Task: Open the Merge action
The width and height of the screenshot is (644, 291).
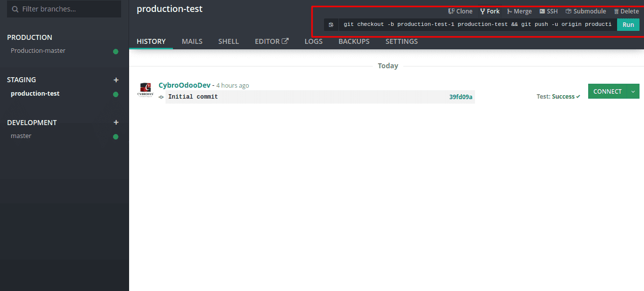Action: point(519,11)
